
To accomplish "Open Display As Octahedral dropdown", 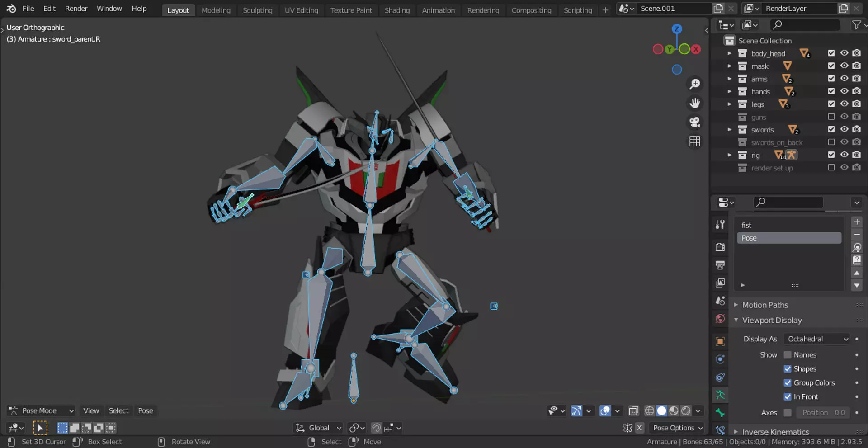I will [x=817, y=339].
